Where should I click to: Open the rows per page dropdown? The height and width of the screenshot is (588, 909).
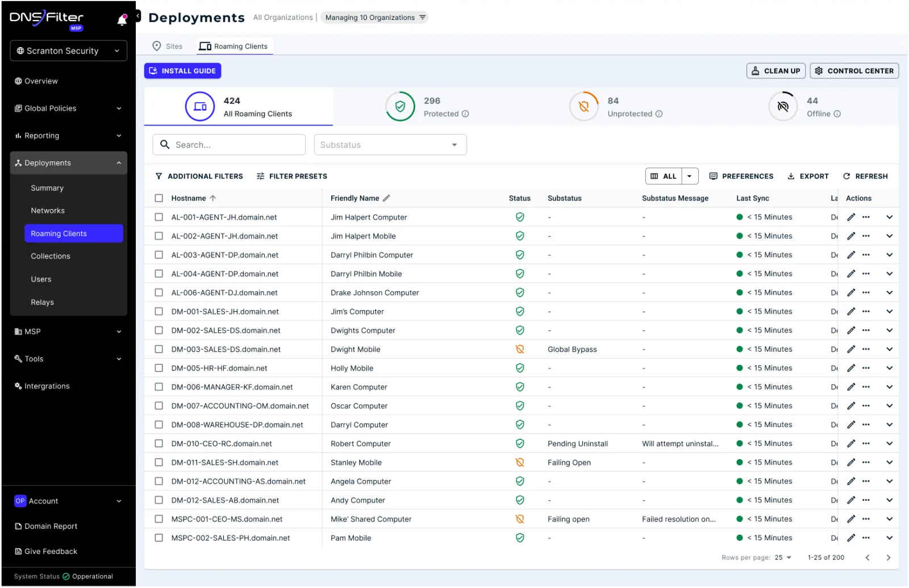(x=783, y=558)
